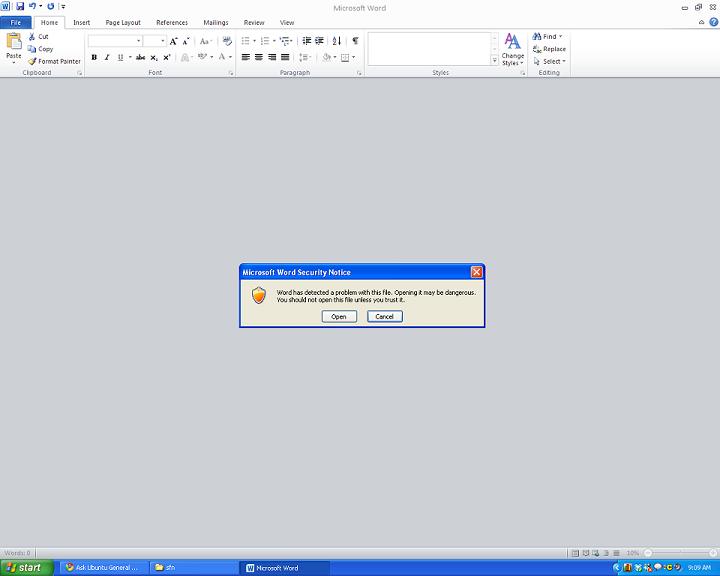Click the Decrease Indent icon
Screen dimensions: 720x576
click(x=307, y=41)
